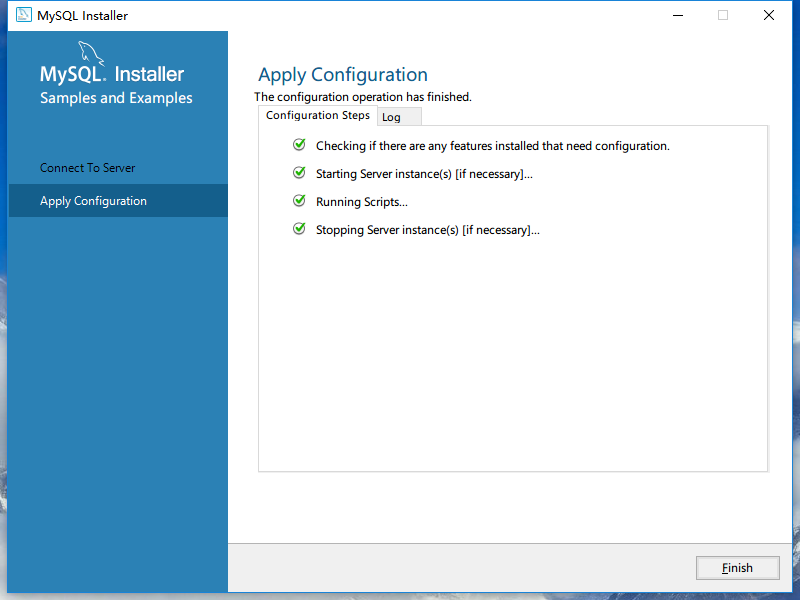The image size is (800, 600).
Task: Click the 'Running Scripts...' step text
Action: (362, 202)
